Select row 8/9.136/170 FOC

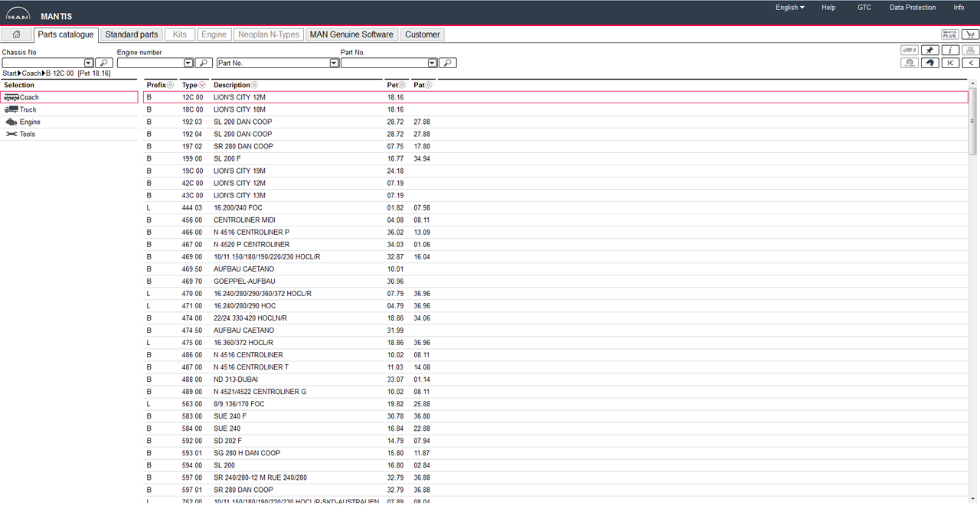556,404
